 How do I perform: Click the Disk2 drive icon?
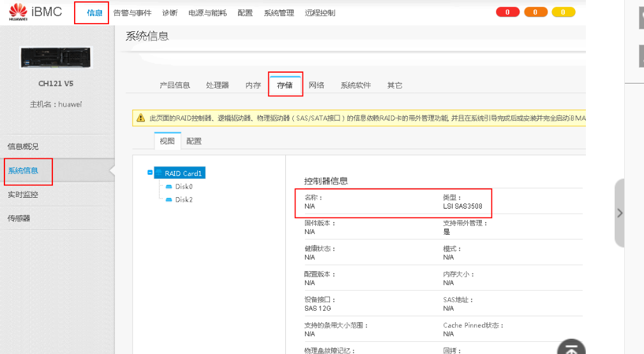[x=168, y=200]
